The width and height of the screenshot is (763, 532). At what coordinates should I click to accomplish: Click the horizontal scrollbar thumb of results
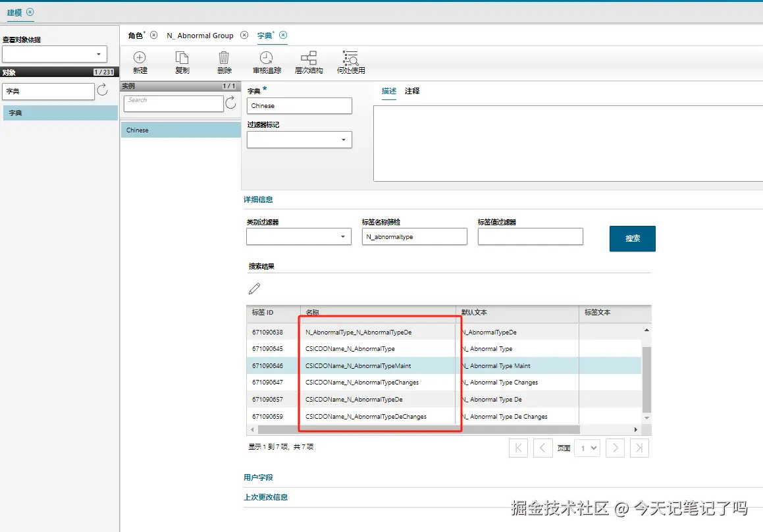coord(419,430)
